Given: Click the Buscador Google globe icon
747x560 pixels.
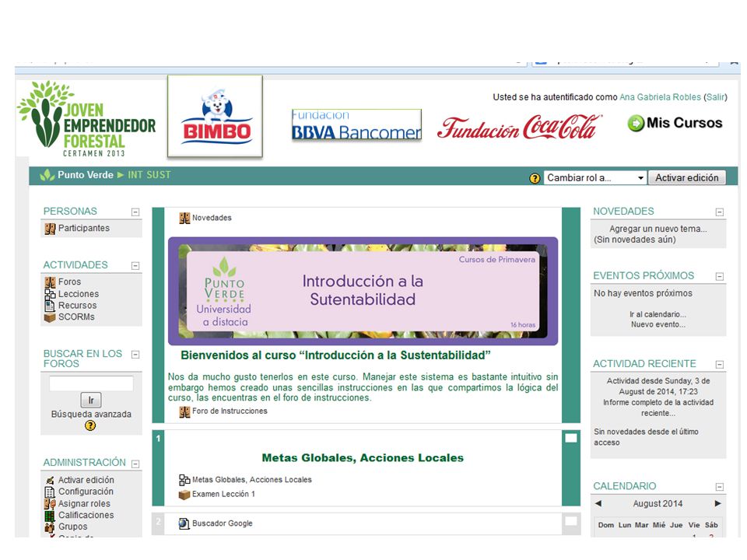Looking at the screenshot, I should [184, 523].
